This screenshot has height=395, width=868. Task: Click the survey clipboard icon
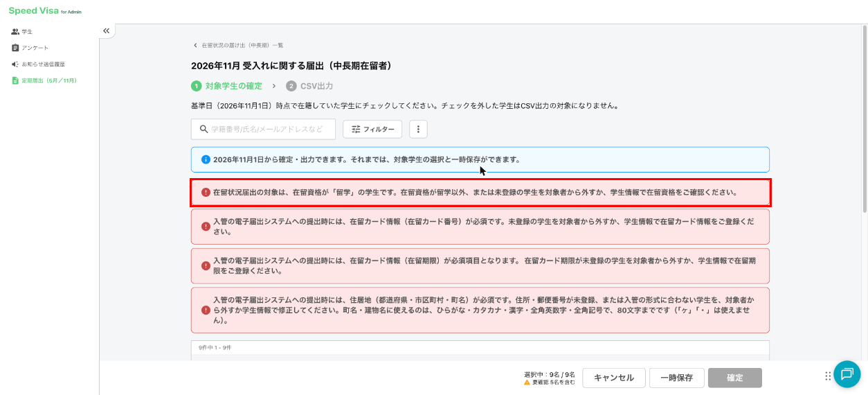[x=15, y=48]
